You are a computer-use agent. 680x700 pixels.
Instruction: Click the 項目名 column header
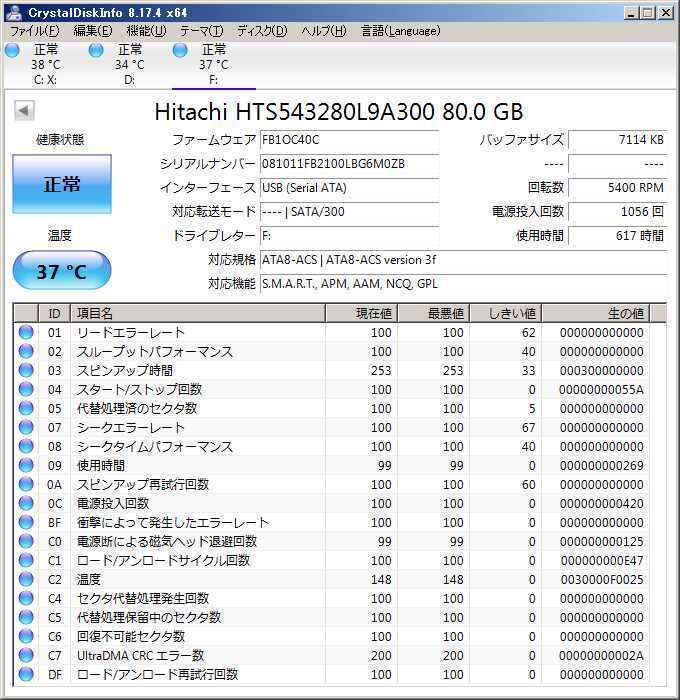coord(198,313)
